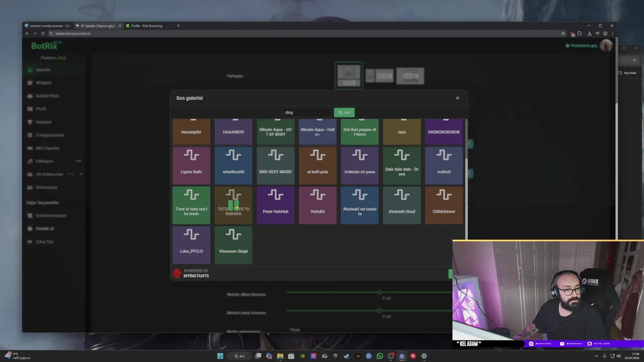The image size is (644, 362).
Task: Click the Ses galerisi dialog scrollbar
Action: coord(466,199)
